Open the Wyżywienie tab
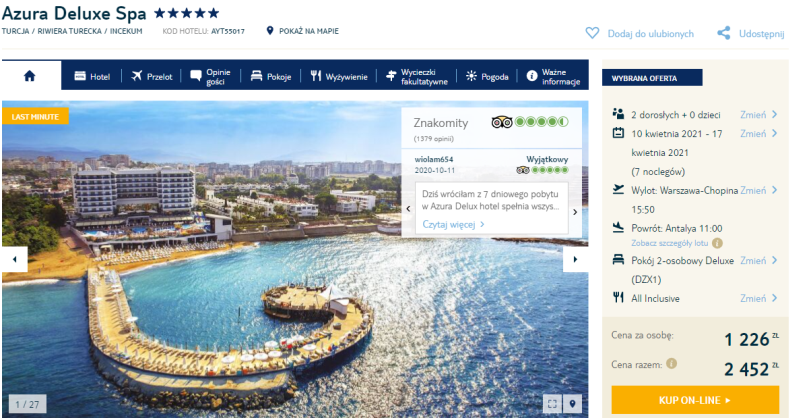The height and width of the screenshot is (418, 790). pos(339,77)
